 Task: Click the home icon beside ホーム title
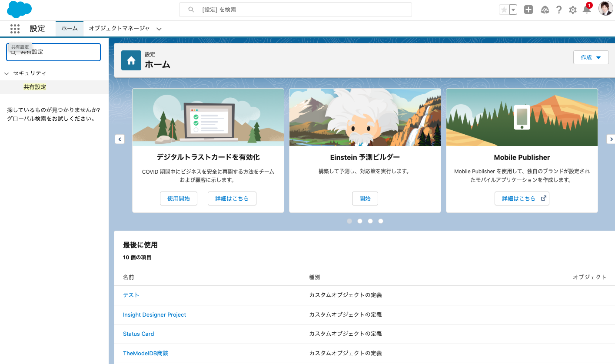pos(131,60)
